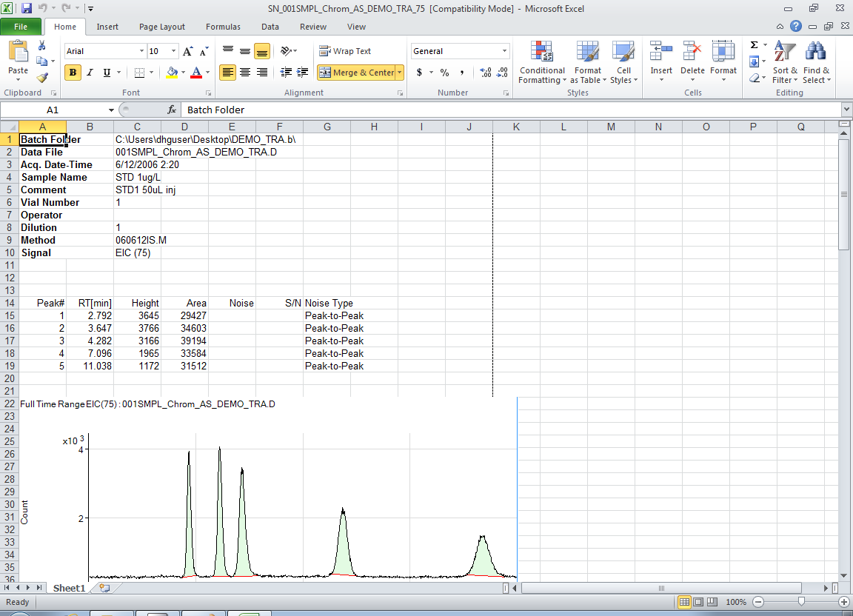Open the File tab

coord(21,27)
